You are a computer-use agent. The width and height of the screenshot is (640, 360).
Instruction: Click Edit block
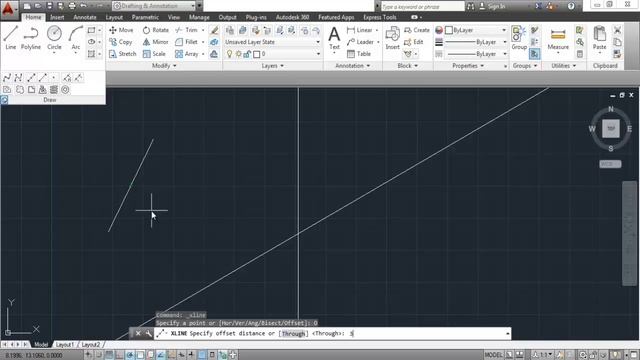point(413,42)
